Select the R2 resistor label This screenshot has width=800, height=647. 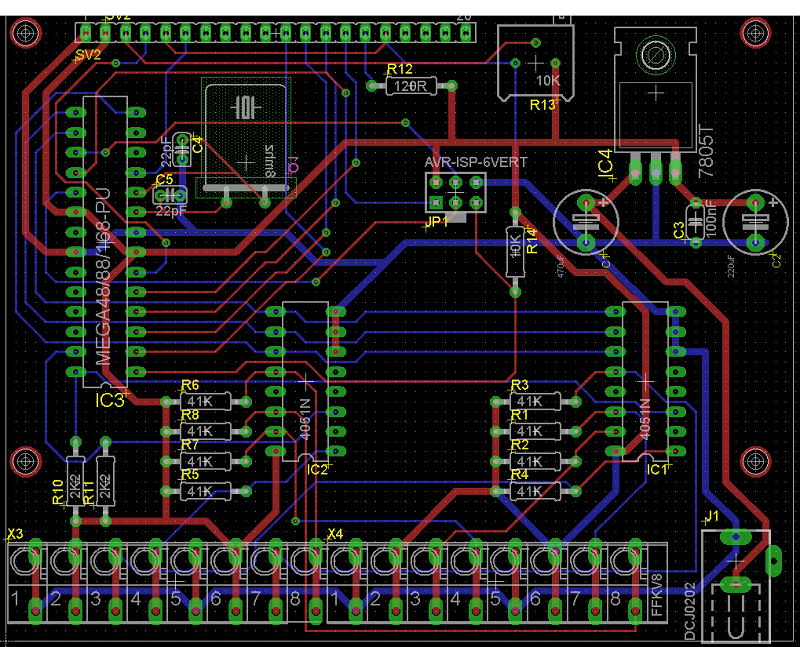[519, 445]
